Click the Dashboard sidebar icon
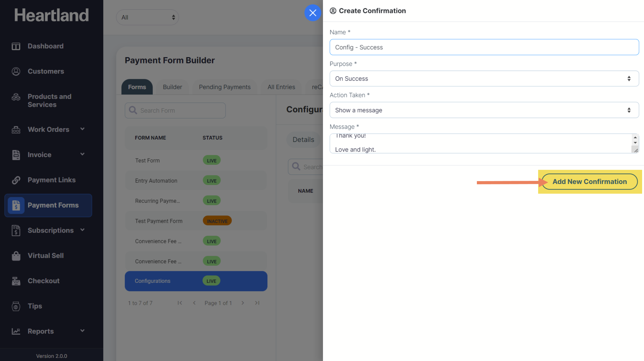The image size is (644, 361). click(x=16, y=46)
